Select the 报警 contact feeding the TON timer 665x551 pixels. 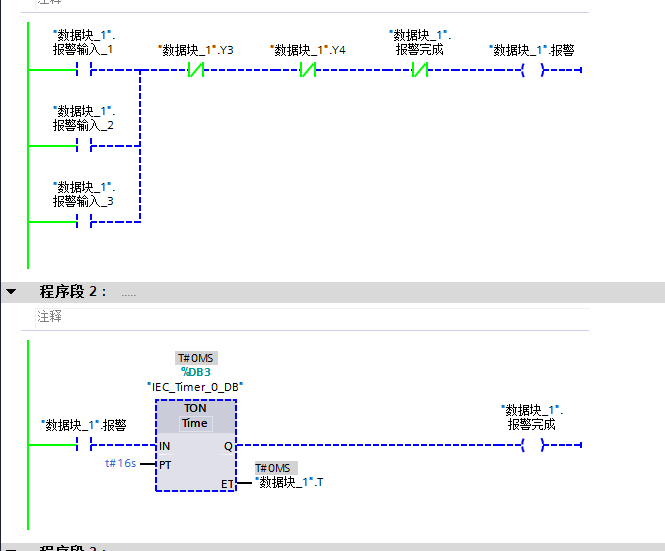(84, 445)
